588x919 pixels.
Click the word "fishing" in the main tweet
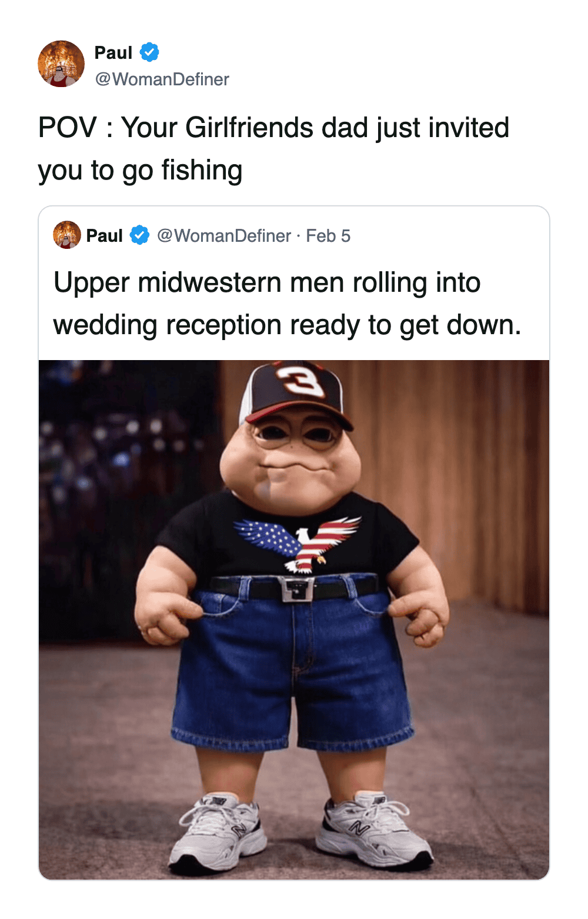click(202, 171)
